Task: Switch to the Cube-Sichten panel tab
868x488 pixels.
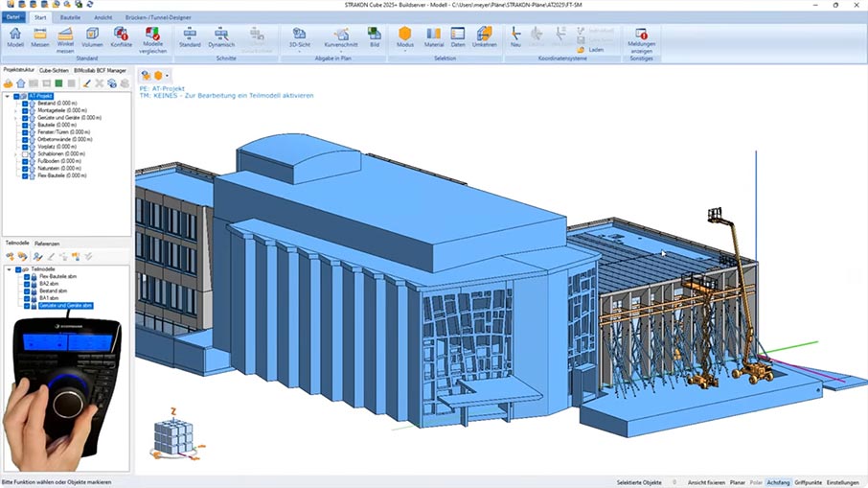Action: [x=55, y=71]
